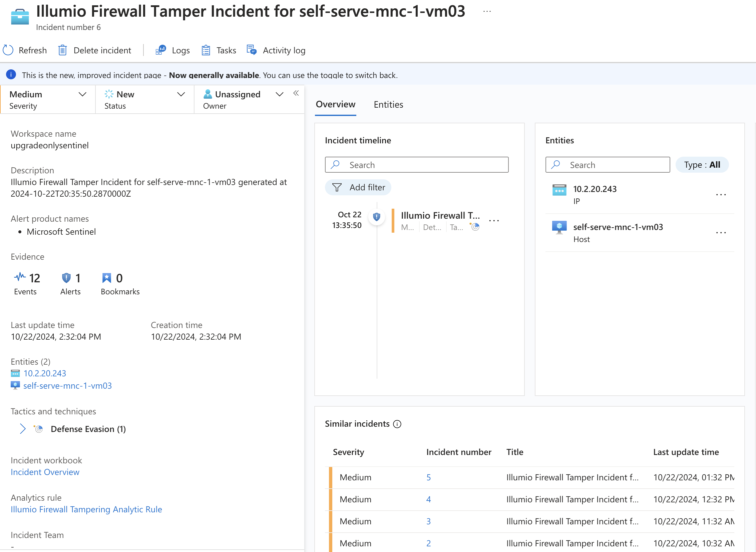Switch to the Overview tab
This screenshot has width=756, height=552.
pos(335,104)
